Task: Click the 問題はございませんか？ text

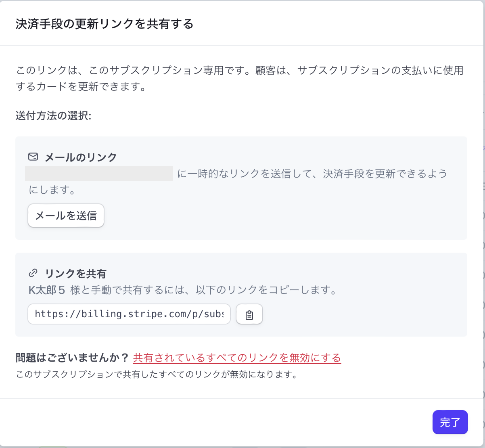Action: 72,358
